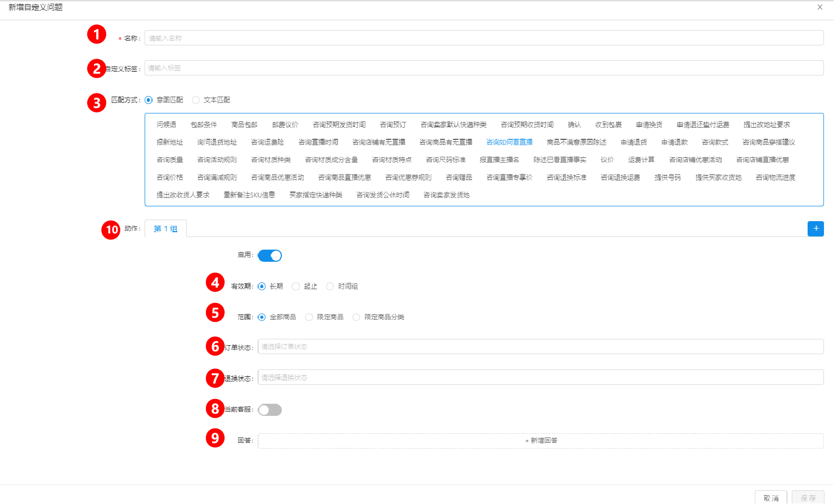Choose the 确认 intent tag
834x504 pixels.
pyautogui.click(x=574, y=125)
